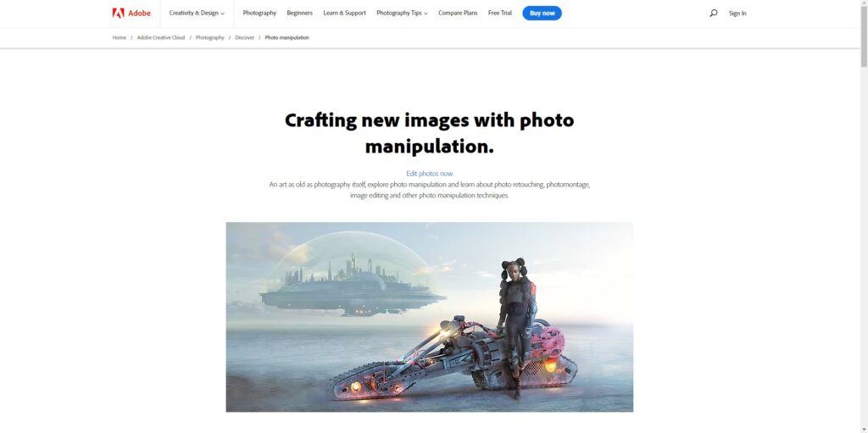Click the Adobe logo icon
The image size is (868, 433).
pyautogui.click(x=118, y=13)
